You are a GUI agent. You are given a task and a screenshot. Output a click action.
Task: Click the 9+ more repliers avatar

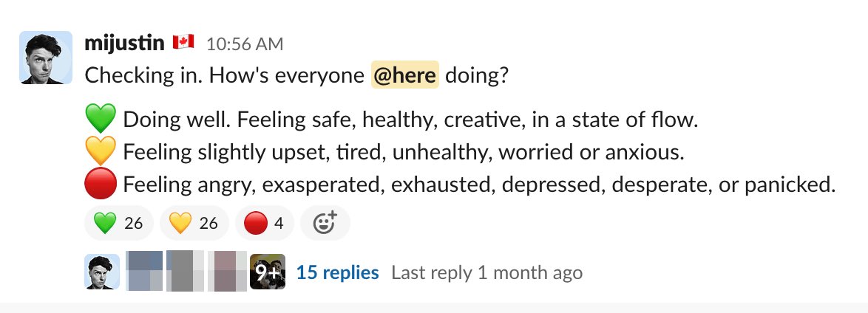click(268, 272)
